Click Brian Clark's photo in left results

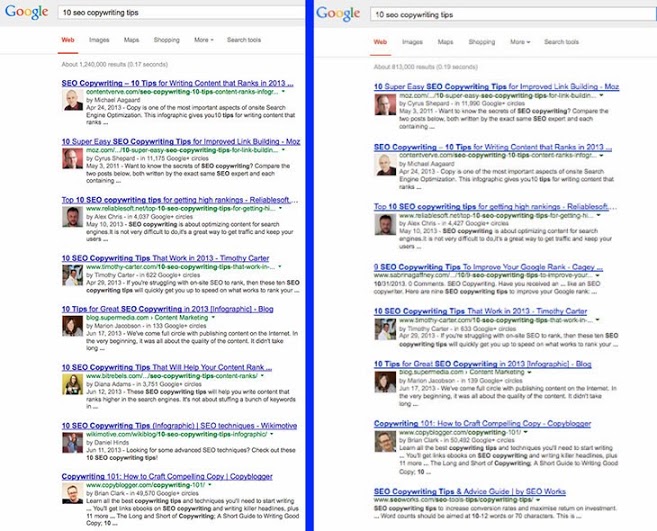click(72, 501)
